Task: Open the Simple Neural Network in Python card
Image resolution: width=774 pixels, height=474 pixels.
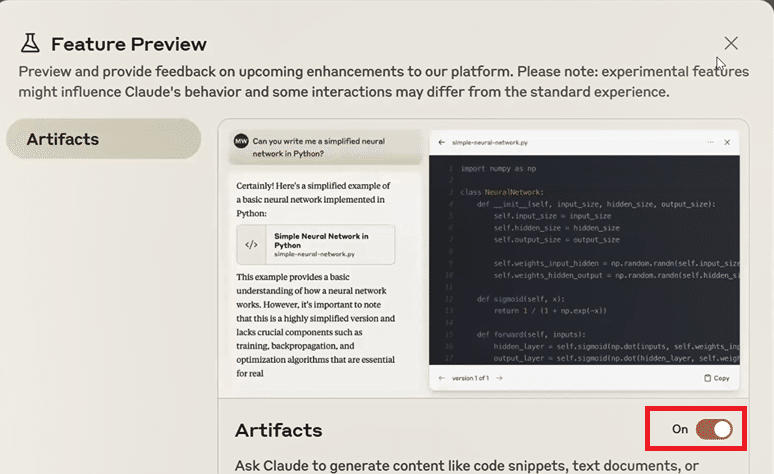Action: pos(315,244)
